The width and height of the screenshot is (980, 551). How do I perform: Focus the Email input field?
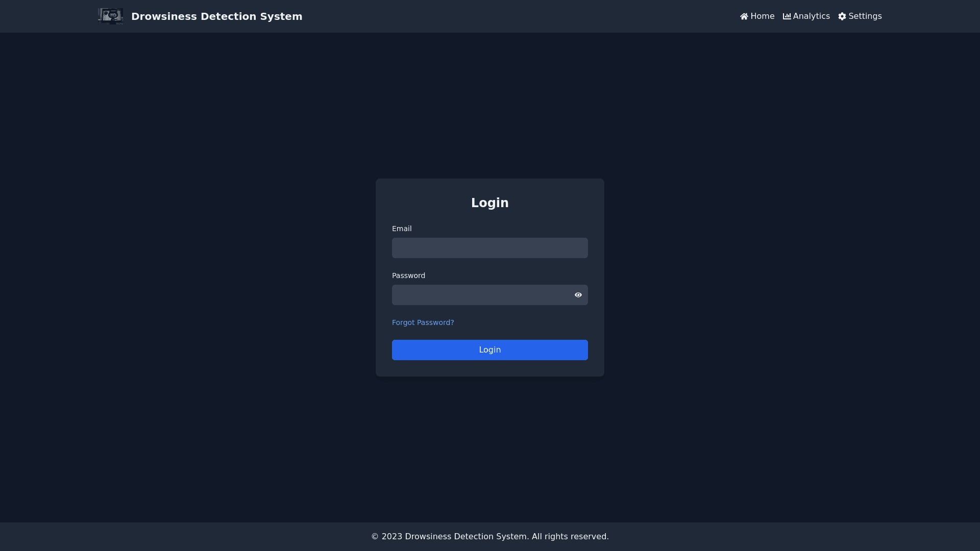pos(489,248)
